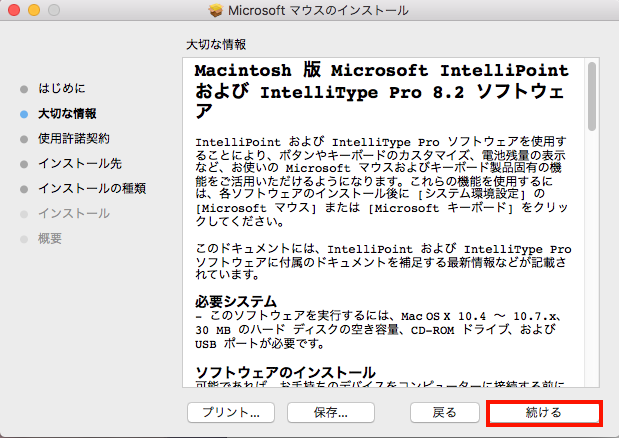Click the gray bullet beside はじめに
Screen dimensions: 619x438
[x=24, y=89]
